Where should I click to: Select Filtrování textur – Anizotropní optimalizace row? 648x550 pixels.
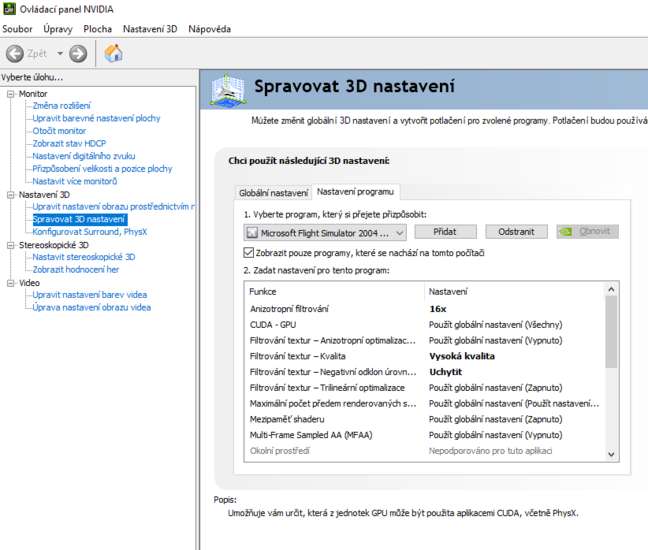(426, 340)
